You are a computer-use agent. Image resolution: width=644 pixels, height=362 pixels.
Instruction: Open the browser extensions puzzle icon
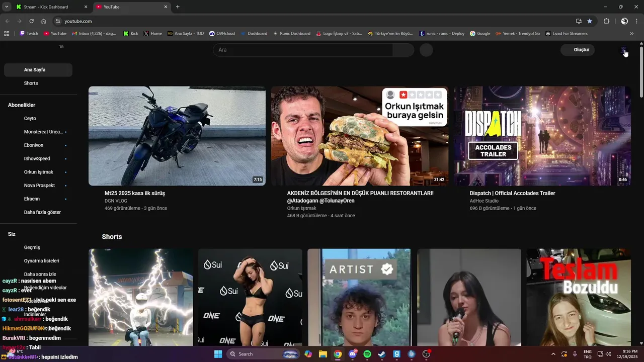[606, 21]
